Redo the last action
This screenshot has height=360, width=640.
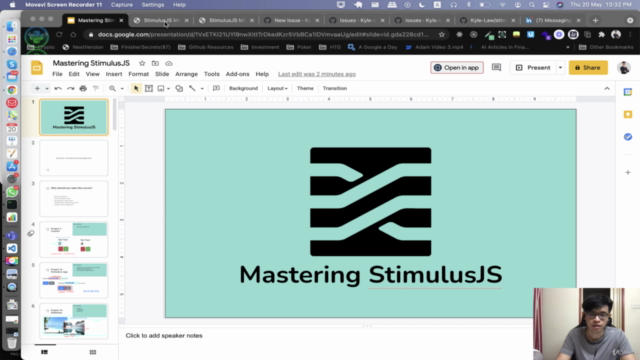click(71, 88)
